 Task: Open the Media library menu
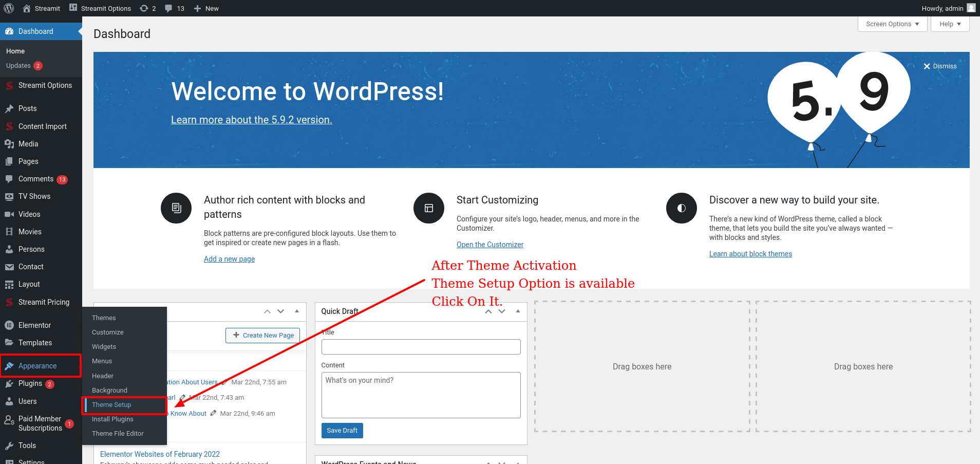pos(41,144)
